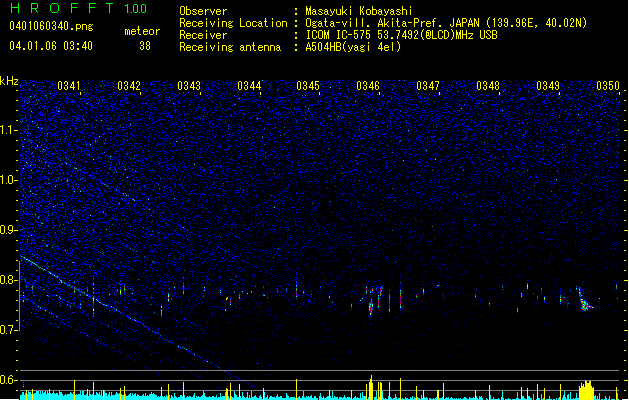
Task: Click the 'Receiver' field label
Action: [203, 35]
